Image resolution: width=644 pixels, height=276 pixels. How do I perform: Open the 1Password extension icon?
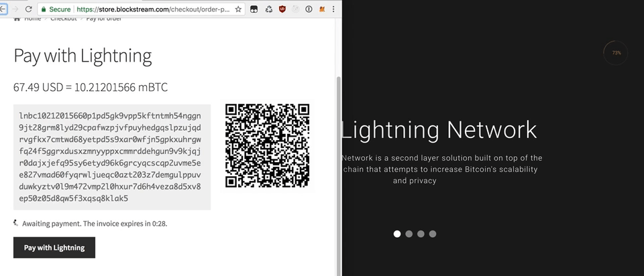click(309, 9)
